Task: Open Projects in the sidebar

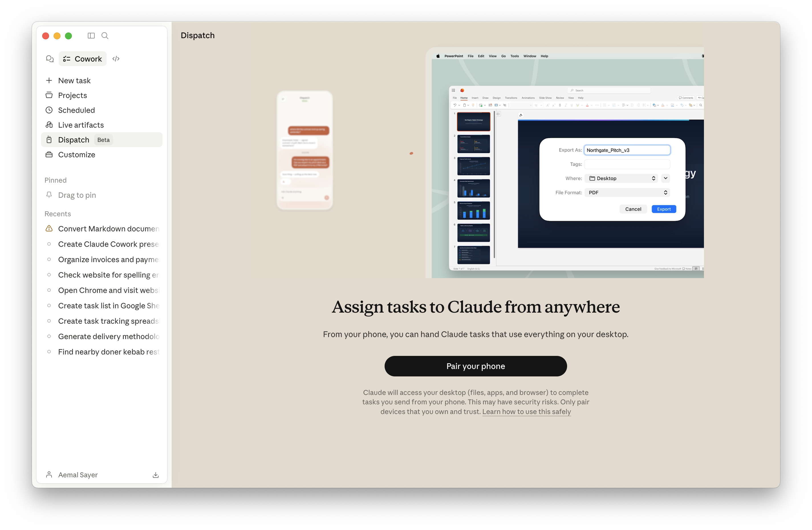Action: [x=72, y=95]
